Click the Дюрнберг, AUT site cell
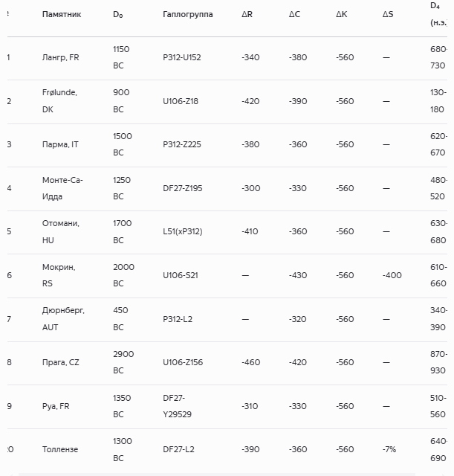Screen dimensions: 454x476 (x=63, y=318)
